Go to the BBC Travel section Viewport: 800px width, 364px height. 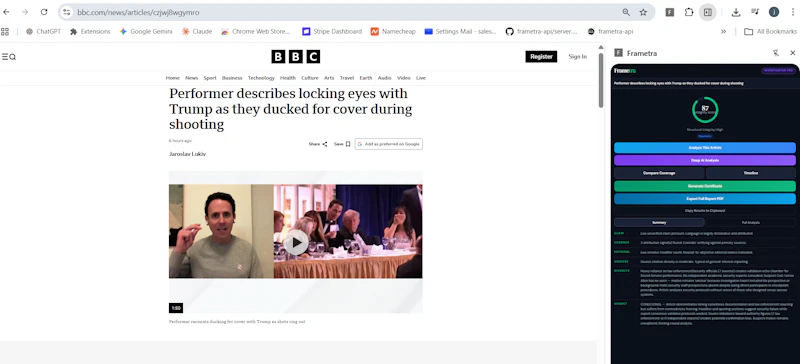pyautogui.click(x=347, y=78)
